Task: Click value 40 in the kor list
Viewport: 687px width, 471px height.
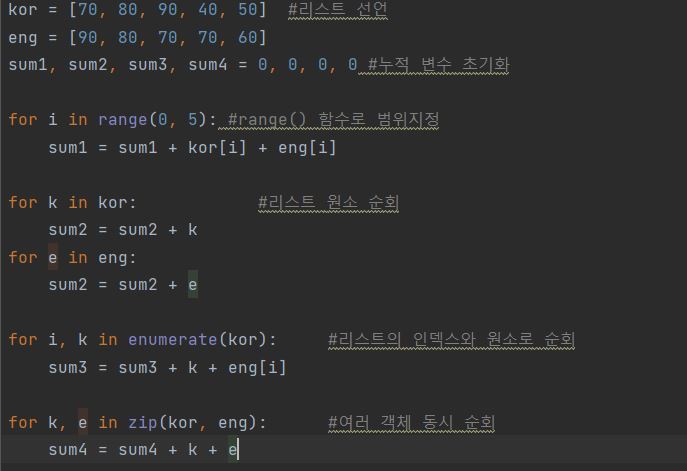Action: point(208,9)
